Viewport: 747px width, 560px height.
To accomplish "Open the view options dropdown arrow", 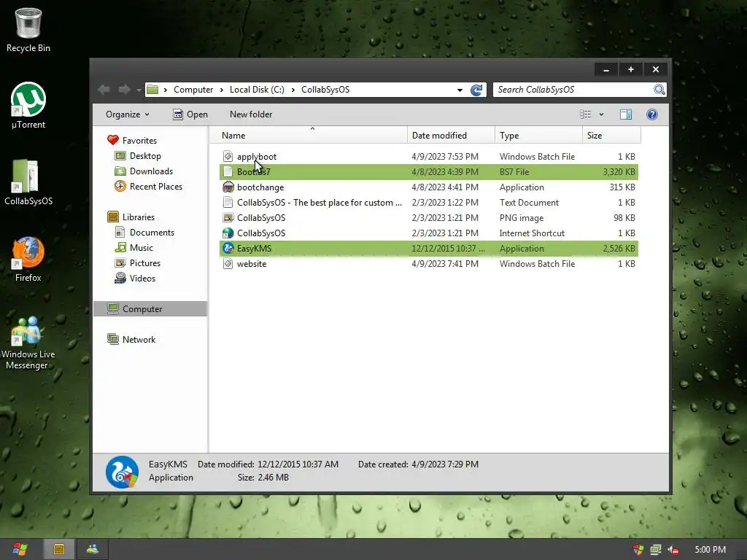I will [601, 114].
